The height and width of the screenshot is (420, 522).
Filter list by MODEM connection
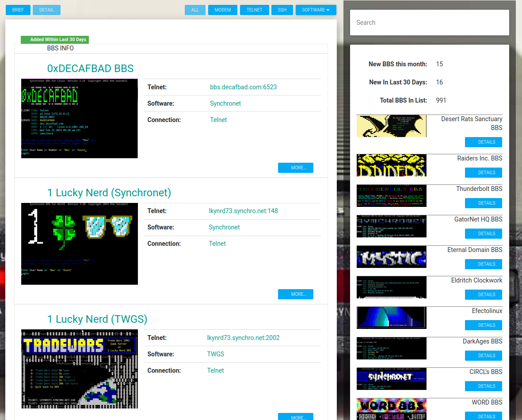pos(223,10)
